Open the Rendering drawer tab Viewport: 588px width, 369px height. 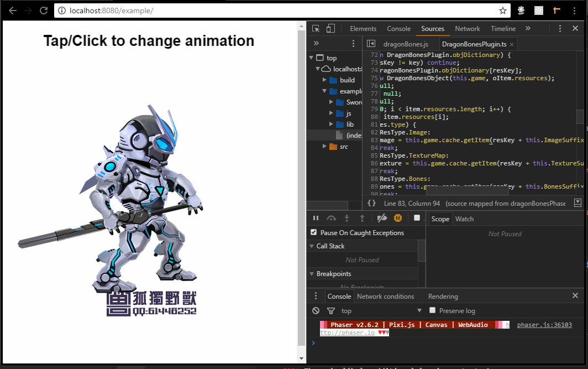[443, 296]
